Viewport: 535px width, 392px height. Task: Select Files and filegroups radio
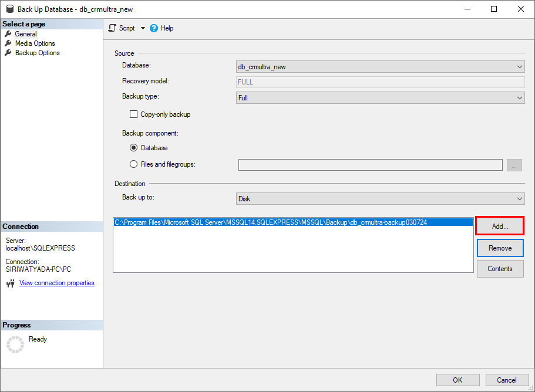[x=133, y=164]
